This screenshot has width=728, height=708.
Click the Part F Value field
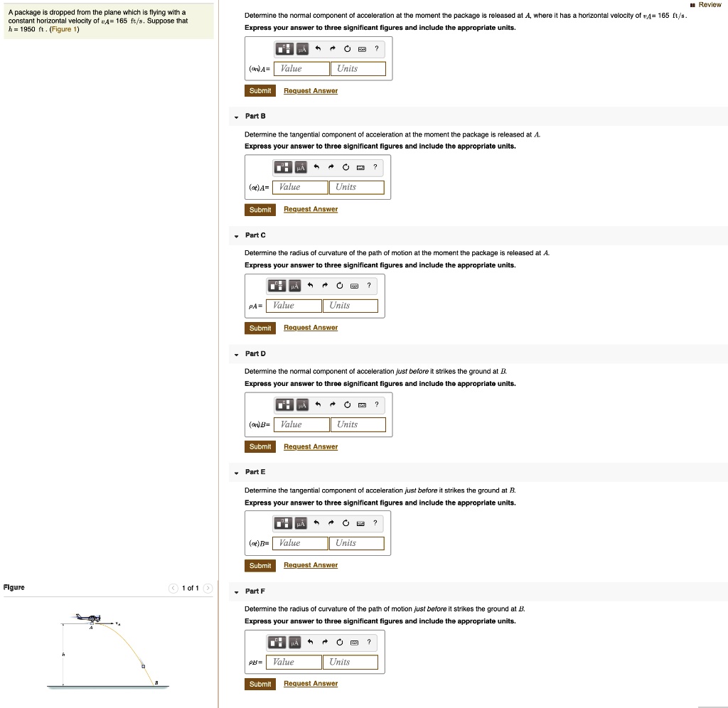tap(294, 662)
